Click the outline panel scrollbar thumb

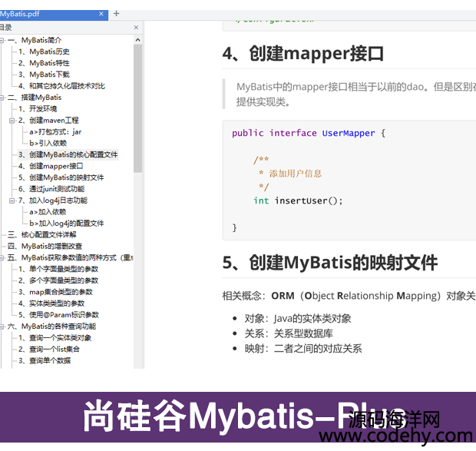coord(138,108)
